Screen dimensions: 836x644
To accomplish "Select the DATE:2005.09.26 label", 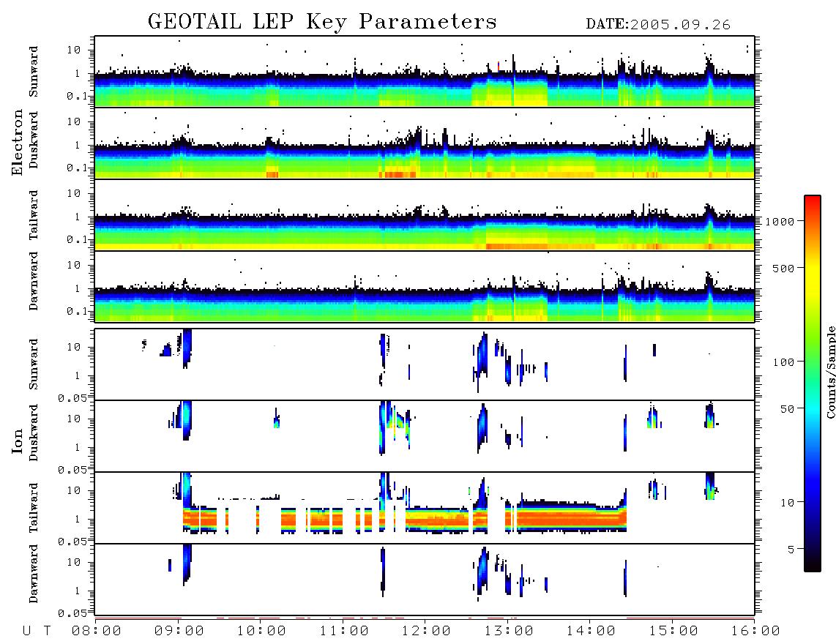I will coord(658,25).
